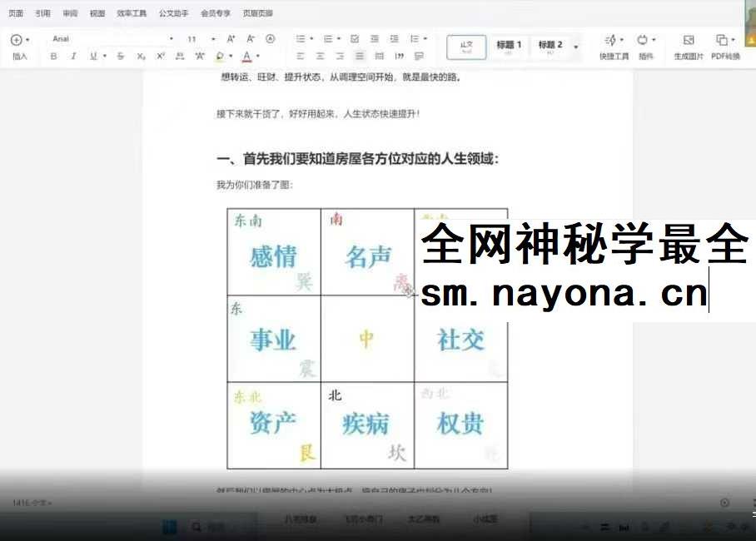Open the 快捷工具 quick tools
Image resolution: width=756 pixels, height=541 pixels.
click(x=614, y=47)
